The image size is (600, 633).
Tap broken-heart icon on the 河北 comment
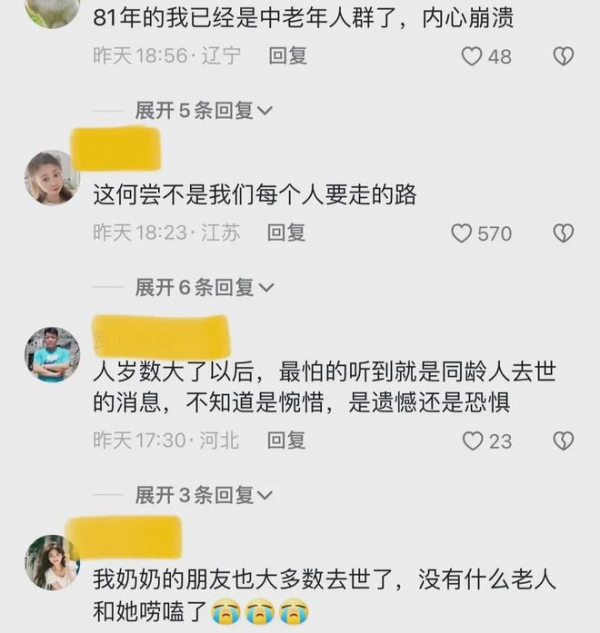pos(563,440)
